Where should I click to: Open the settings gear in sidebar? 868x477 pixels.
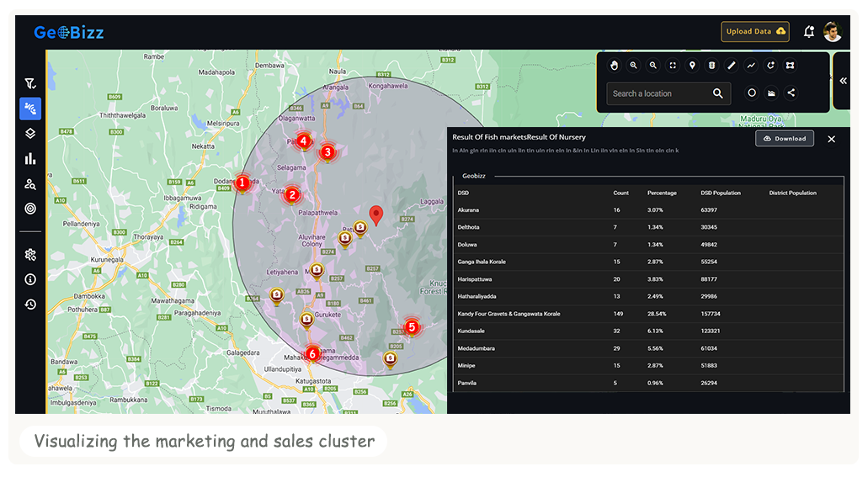(x=30, y=255)
